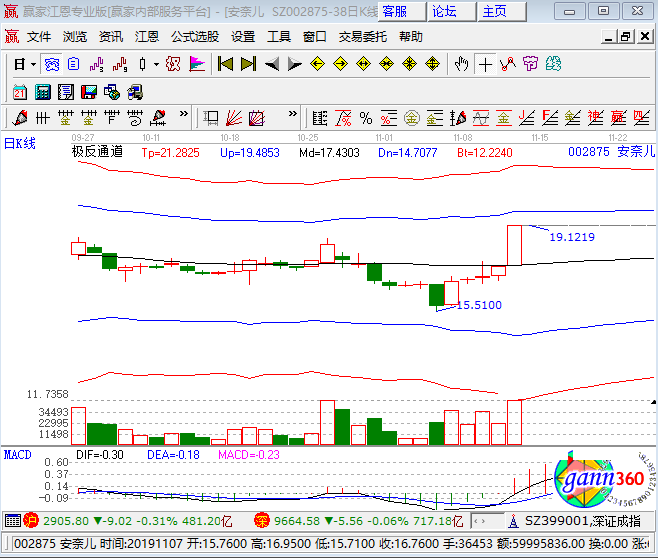Screen dimensions: 658x558
Task: Open the 资讯 menu
Action: coord(111,37)
